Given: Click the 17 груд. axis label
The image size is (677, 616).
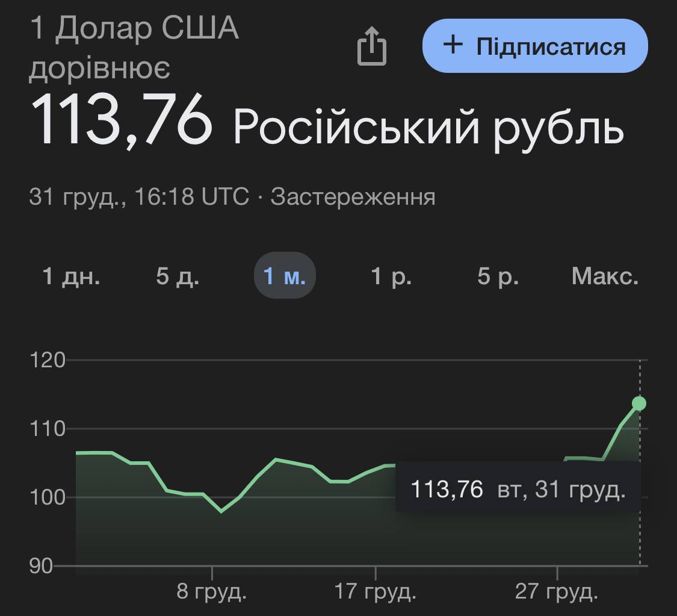Looking at the screenshot, I should click(x=376, y=592).
